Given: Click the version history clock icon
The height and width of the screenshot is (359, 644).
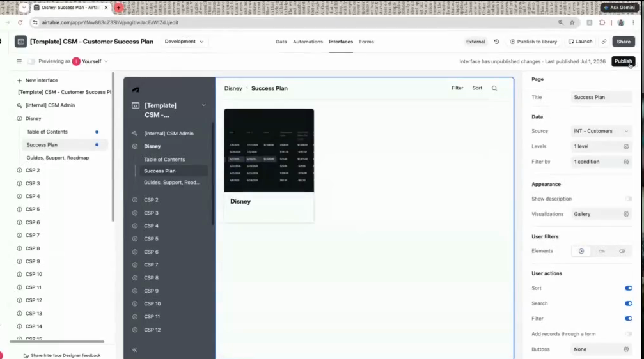Looking at the screenshot, I should point(496,42).
